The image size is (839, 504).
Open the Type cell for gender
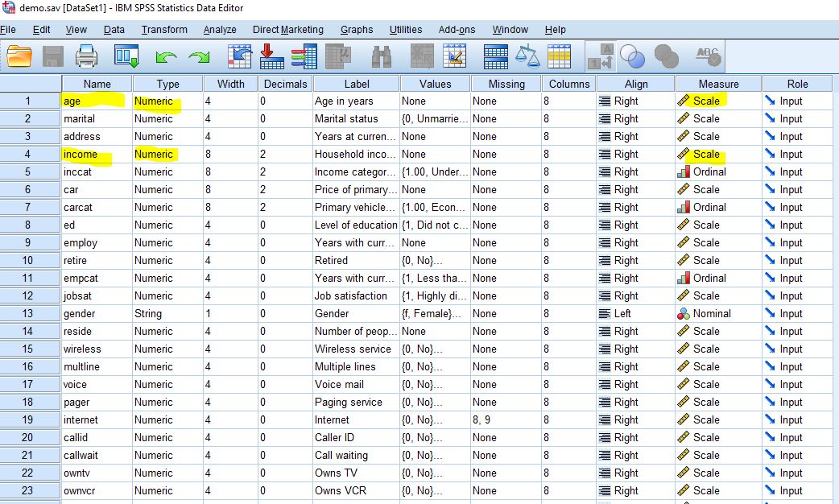pyautogui.click(x=165, y=313)
